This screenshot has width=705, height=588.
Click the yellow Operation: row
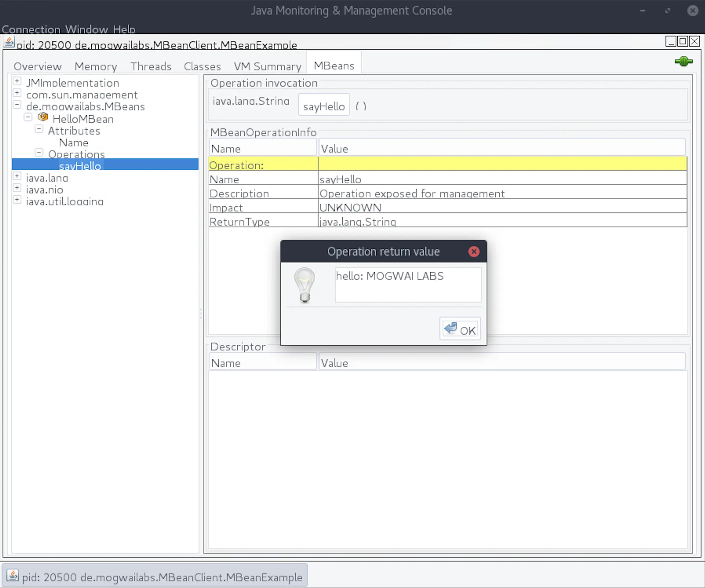[448, 164]
